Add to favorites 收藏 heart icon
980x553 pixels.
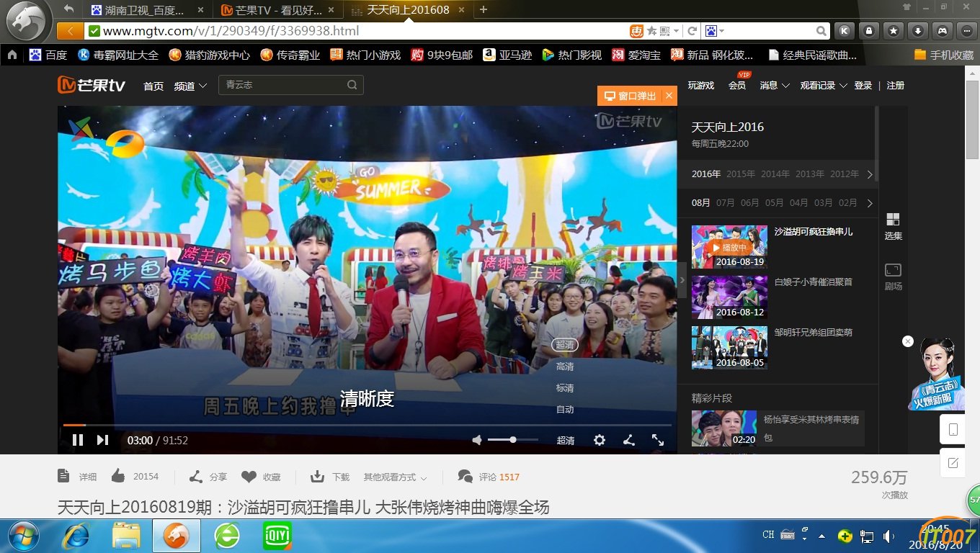(x=249, y=477)
